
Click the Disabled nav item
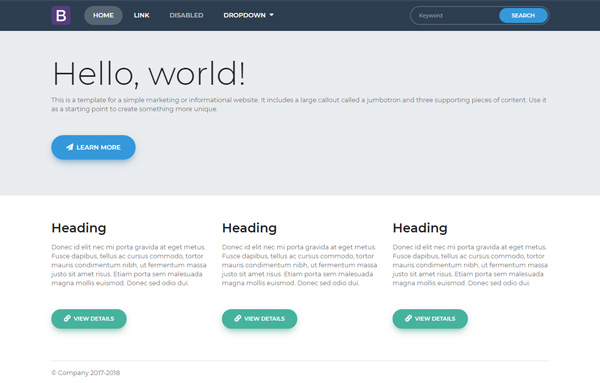[x=186, y=15]
